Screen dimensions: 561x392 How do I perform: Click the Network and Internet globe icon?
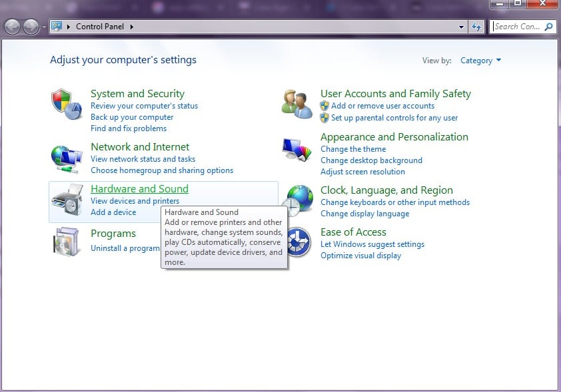67,159
